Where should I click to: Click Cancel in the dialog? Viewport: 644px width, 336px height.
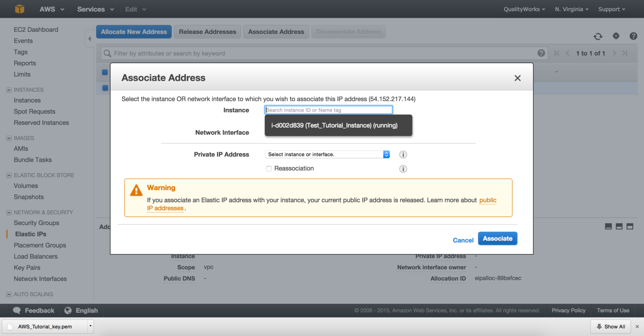click(x=463, y=241)
